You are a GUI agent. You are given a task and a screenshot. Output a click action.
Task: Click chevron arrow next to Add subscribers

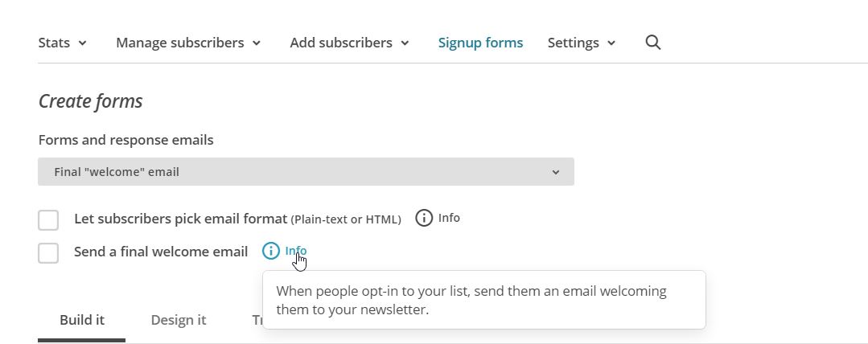click(405, 43)
